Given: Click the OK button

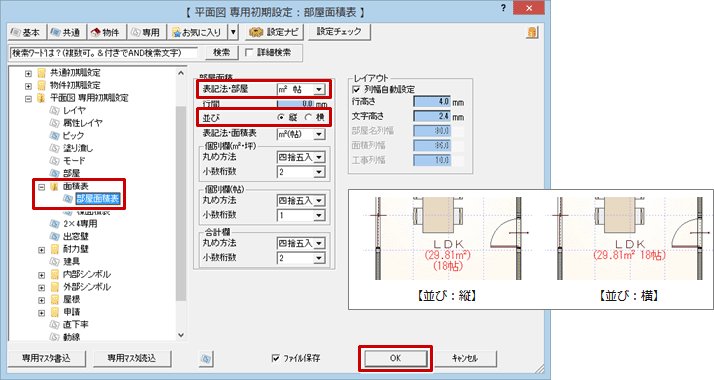Looking at the screenshot, I should 395,358.
